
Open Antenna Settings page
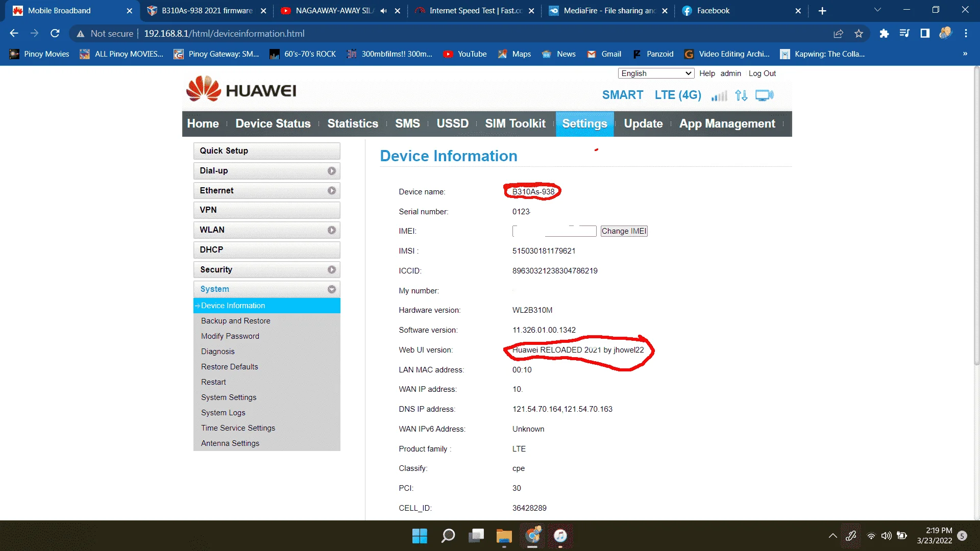[x=230, y=443]
